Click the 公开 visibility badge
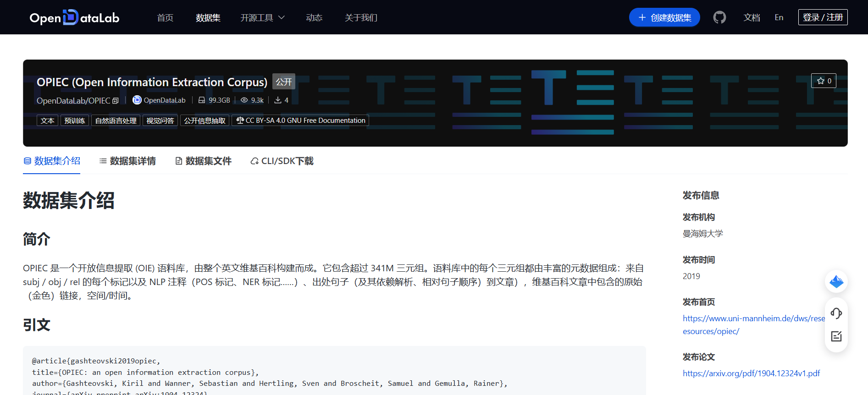 [x=284, y=82]
